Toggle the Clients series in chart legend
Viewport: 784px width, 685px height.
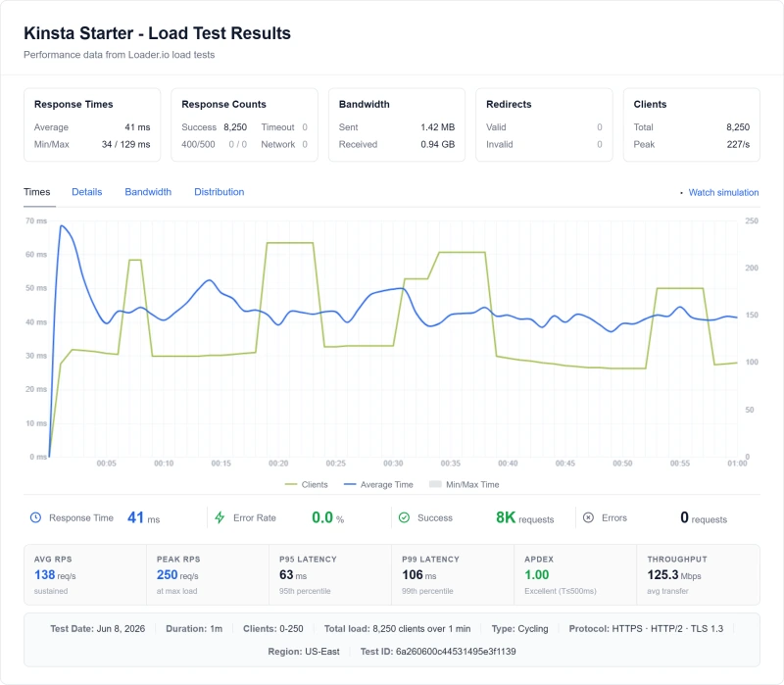point(306,484)
